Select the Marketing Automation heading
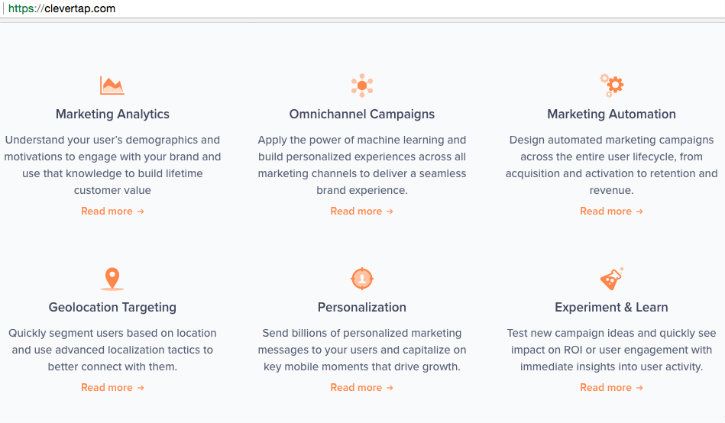Screen dimensions: 725x423 click(x=611, y=114)
